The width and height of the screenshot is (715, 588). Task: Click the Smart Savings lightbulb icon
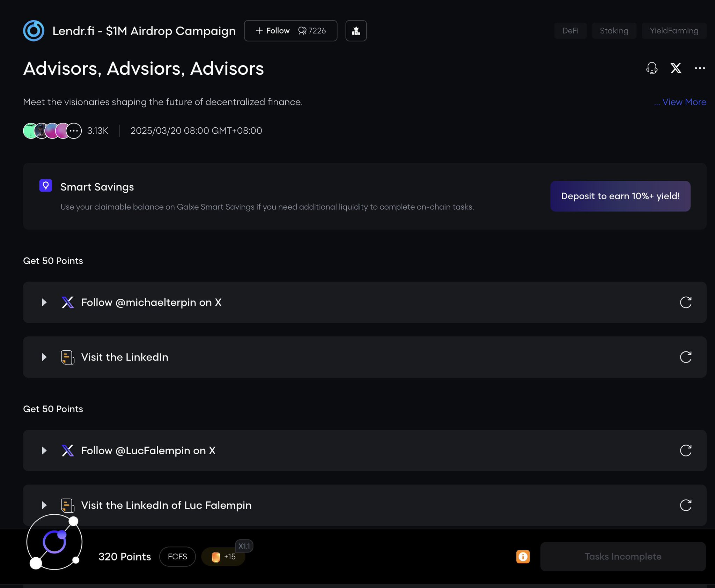(46, 185)
